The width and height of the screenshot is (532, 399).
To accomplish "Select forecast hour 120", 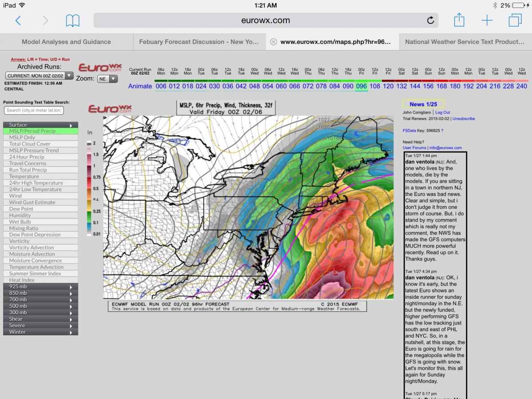I will pos(388,86).
